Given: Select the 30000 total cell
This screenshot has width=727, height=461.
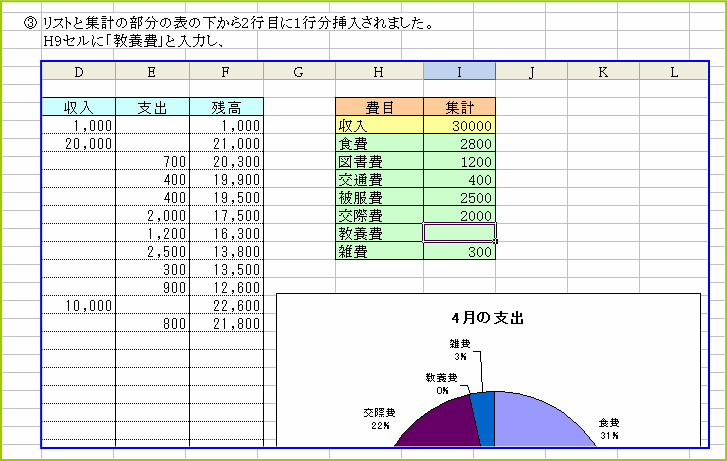Looking at the screenshot, I should [459, 125].
